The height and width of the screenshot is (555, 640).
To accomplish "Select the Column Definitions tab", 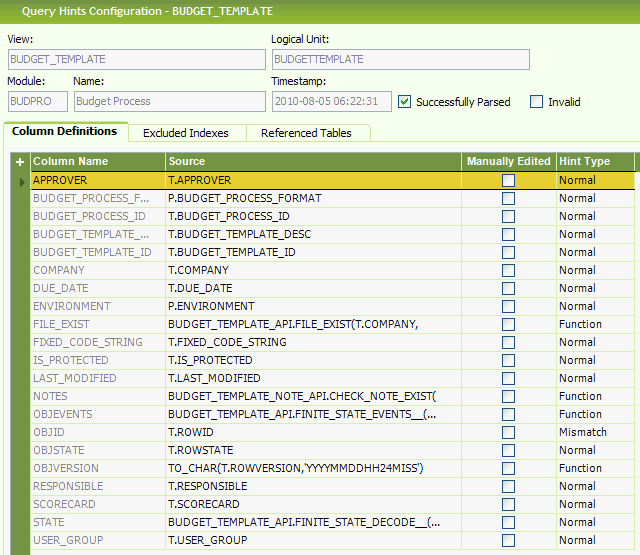I will point(64,132).
